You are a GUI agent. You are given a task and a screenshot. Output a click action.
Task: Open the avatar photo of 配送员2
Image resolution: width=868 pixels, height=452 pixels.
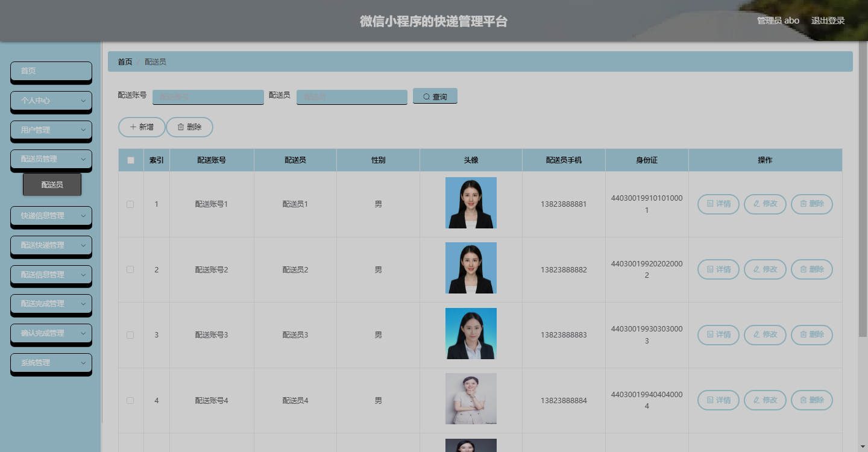471,268
